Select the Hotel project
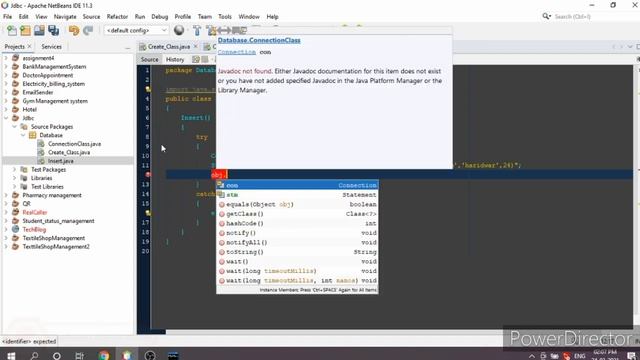640x360 pixels. click(29, 109)
